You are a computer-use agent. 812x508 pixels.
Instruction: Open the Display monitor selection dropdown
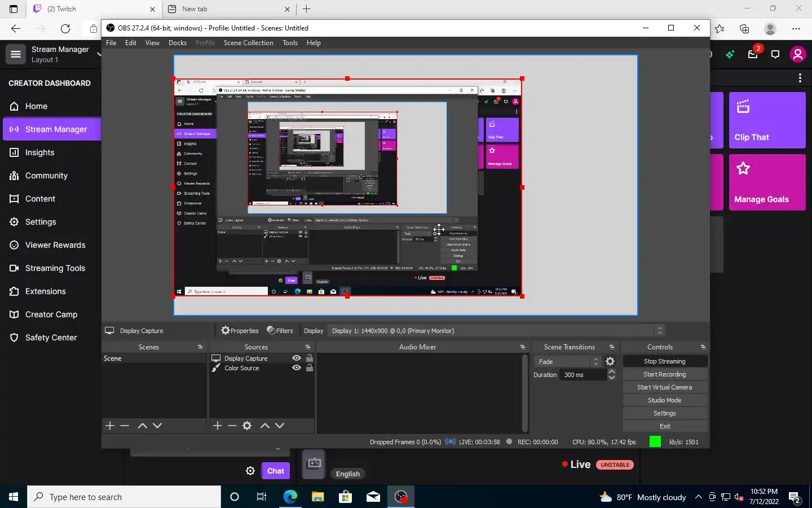pos(497,331)
